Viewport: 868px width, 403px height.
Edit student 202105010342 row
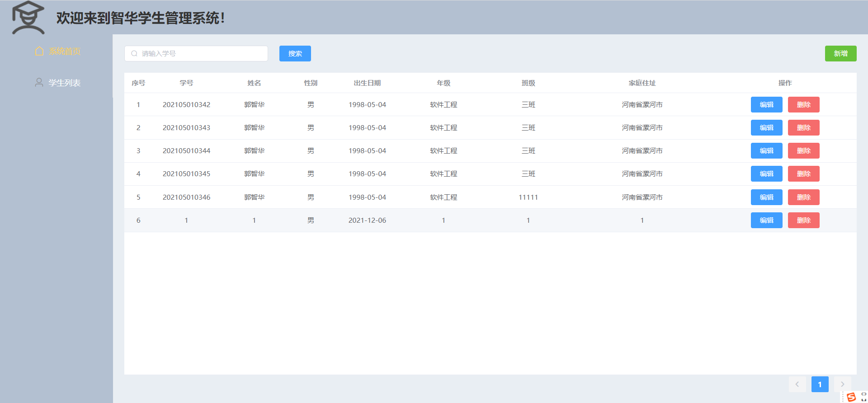[x=767, y=104]
